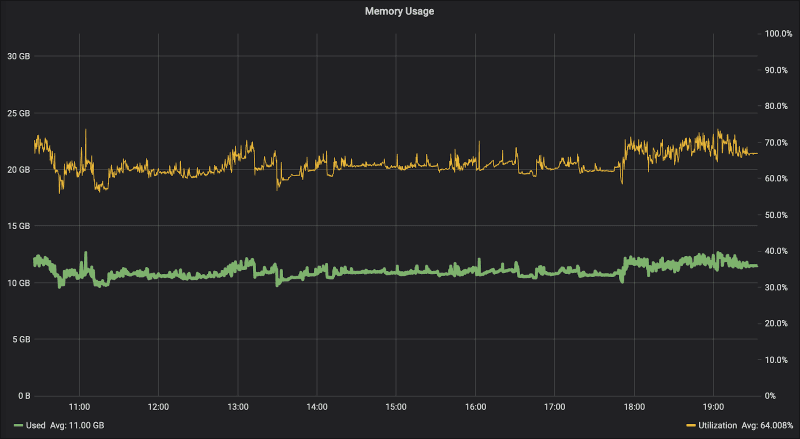This screenshot has width=800, height=439.
Task: Open the Memory Usage panel title menu
Action: click(x=399, y=11)
